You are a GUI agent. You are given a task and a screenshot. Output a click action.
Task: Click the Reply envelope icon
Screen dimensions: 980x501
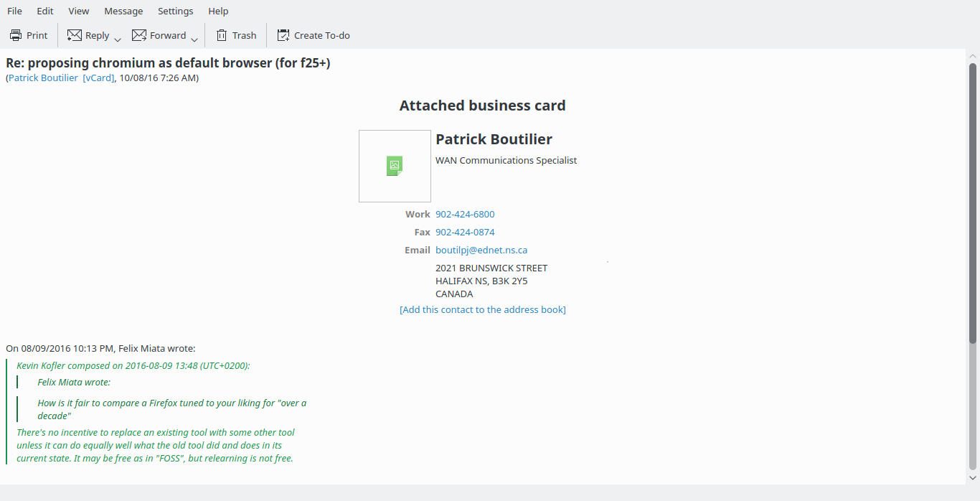(x=74, y=35)
